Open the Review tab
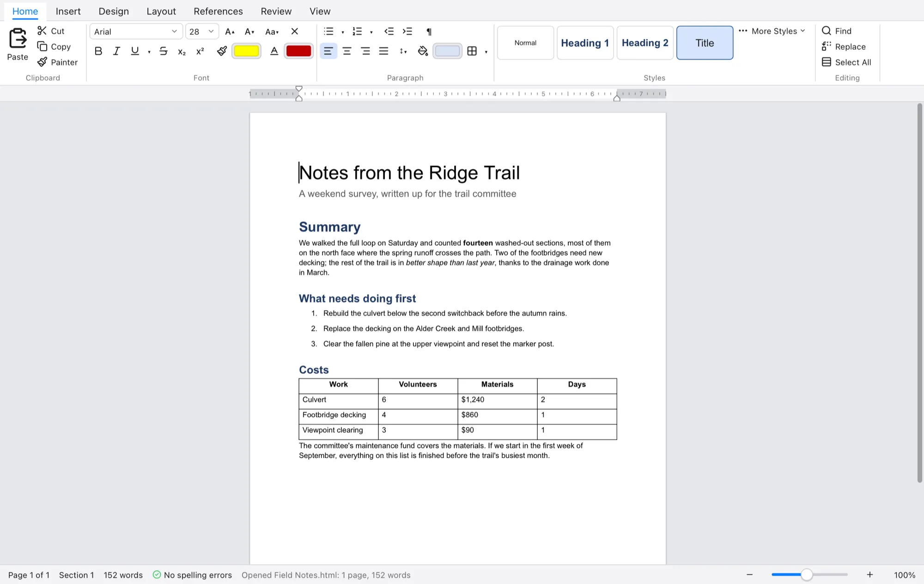Screen dimensions: 924x584 (x=276, y=11)
